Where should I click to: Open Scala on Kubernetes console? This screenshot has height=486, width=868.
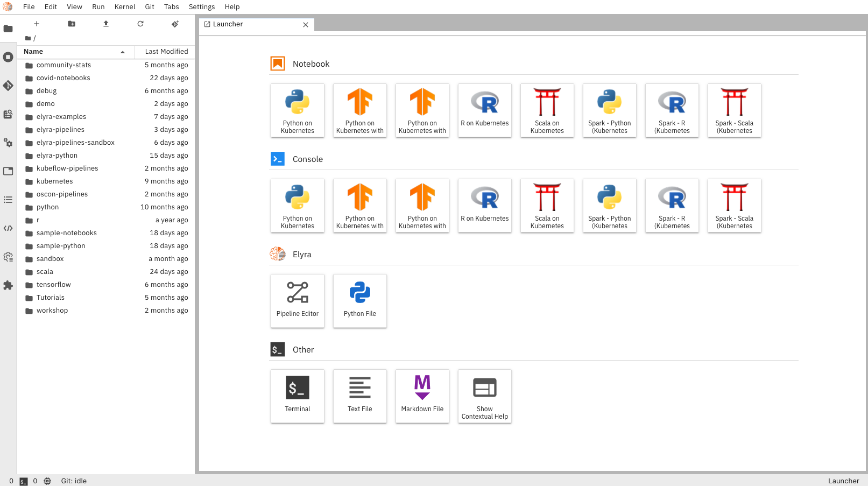click(547, 206)
